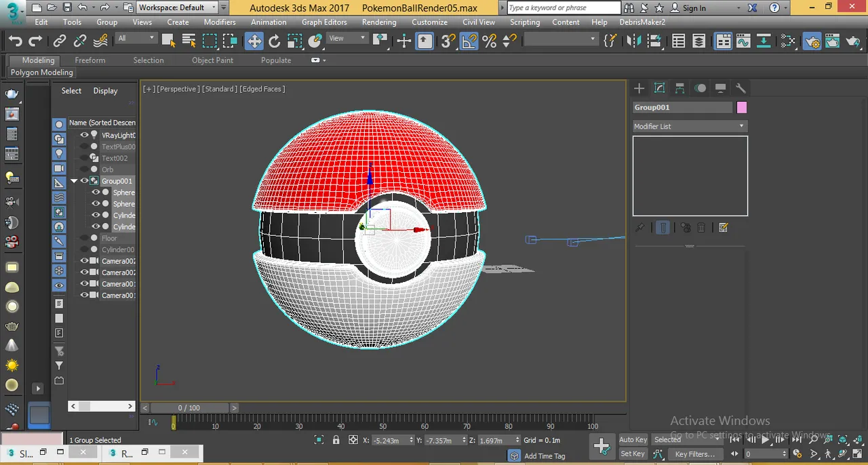Click the Redo arrow in main toolbar
This screenshot has height=465, width=868.
35,41
